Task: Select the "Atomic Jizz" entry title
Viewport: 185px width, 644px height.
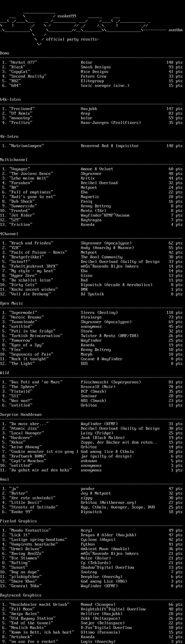Action: tap(24, 429)
